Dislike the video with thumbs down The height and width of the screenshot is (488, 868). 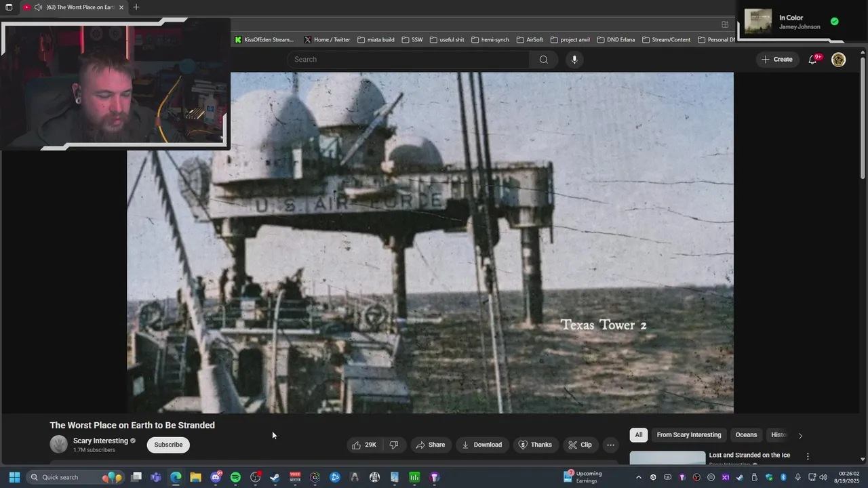point(394,445)
